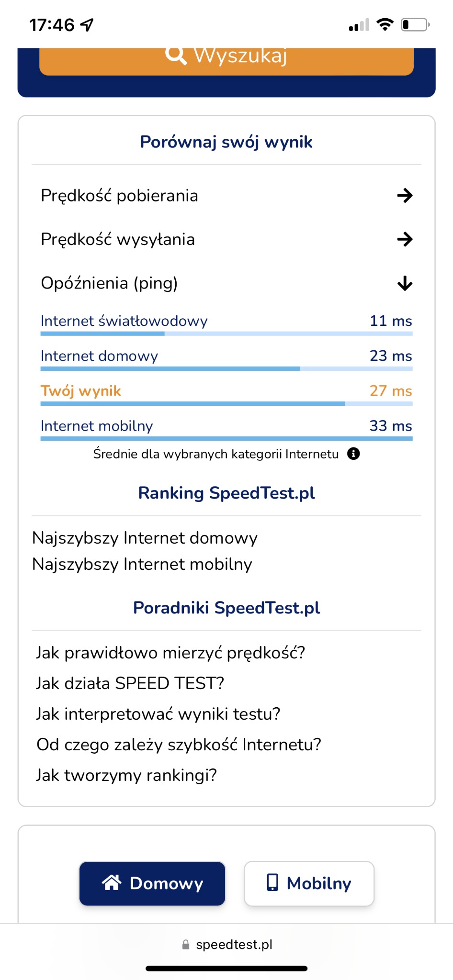453x980 pixels.
Task: Switch comparison to Mobilny internet
Action: click(x=309, y=883)
